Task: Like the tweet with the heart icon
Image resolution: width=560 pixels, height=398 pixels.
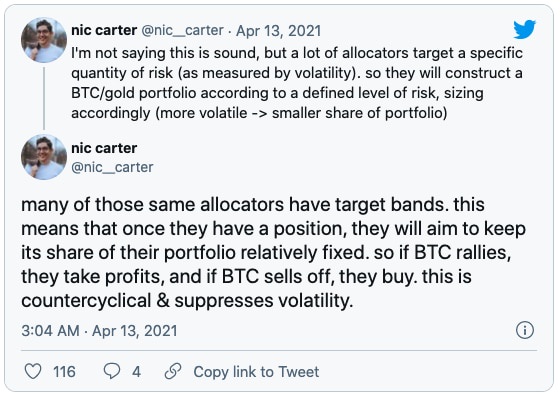Action: click(33, 372)
